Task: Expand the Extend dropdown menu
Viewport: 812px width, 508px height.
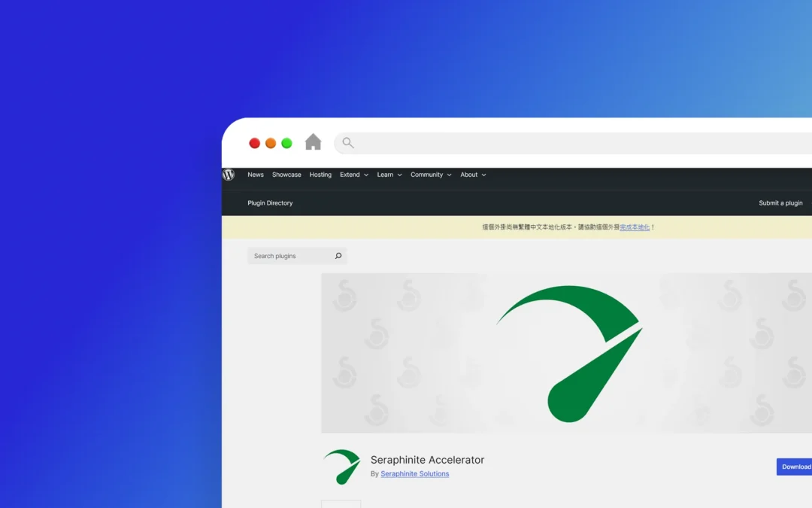Action: click(x=354, y=175)
